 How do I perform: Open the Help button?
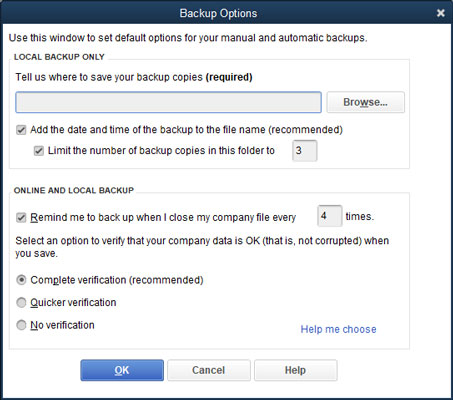click(295, 370)
